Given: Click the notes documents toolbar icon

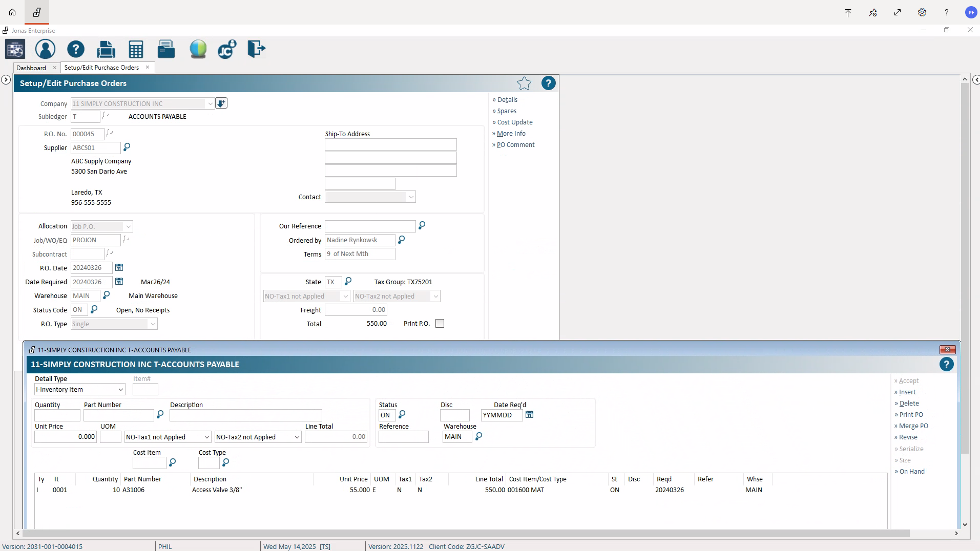Looking at the screenshot, I should pos(166,49).
